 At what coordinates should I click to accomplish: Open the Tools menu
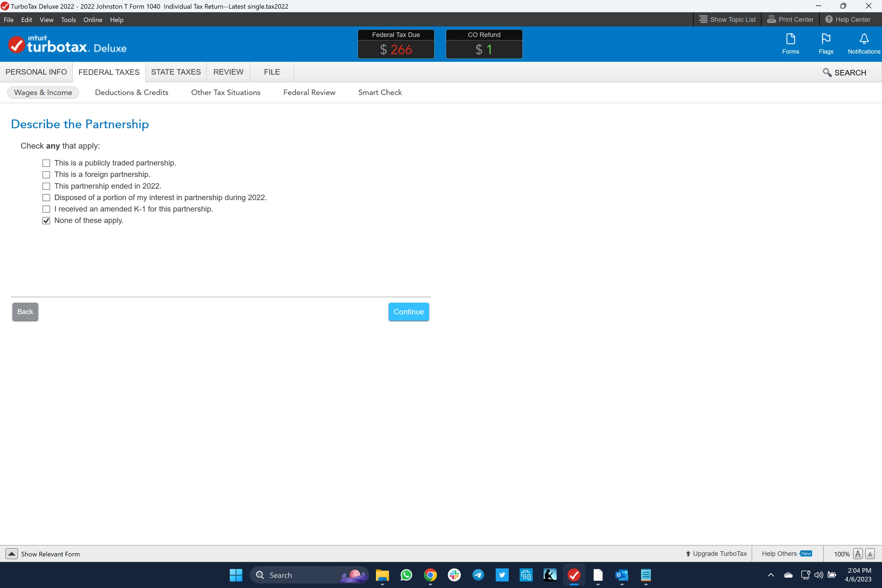tap(68, 20)
